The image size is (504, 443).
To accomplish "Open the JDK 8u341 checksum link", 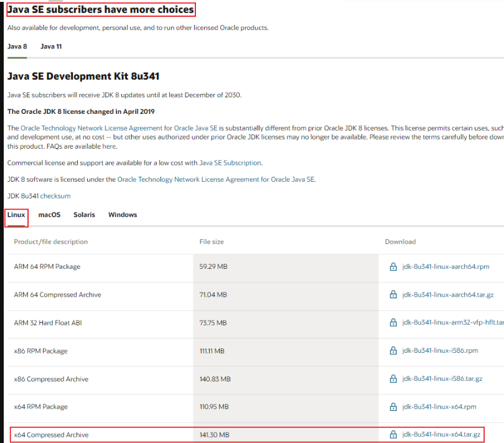I will click(x=55, y=196).
